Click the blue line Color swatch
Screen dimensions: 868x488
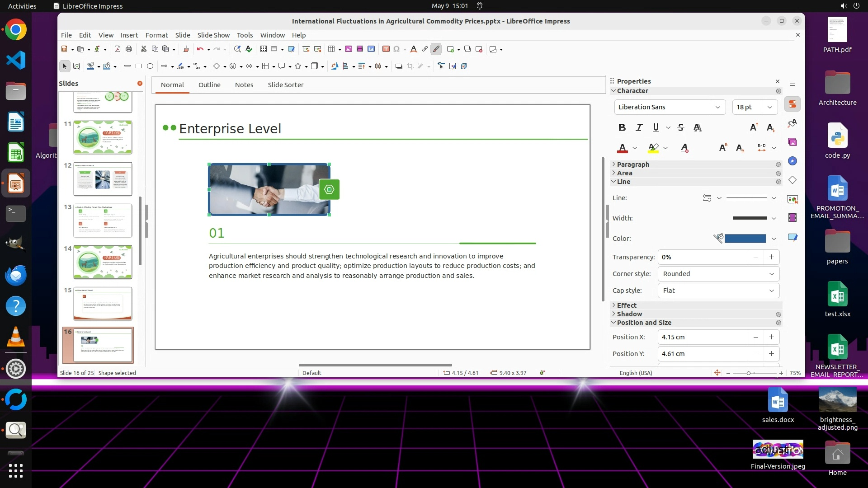(x=745, y=239)
